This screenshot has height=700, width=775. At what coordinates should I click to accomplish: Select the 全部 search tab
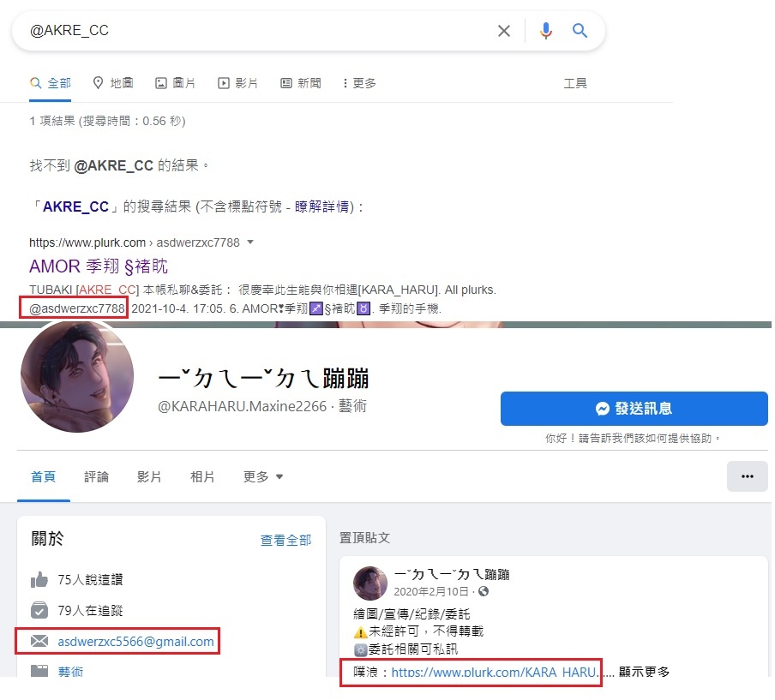pyautogui.click(x=50, y=83)
